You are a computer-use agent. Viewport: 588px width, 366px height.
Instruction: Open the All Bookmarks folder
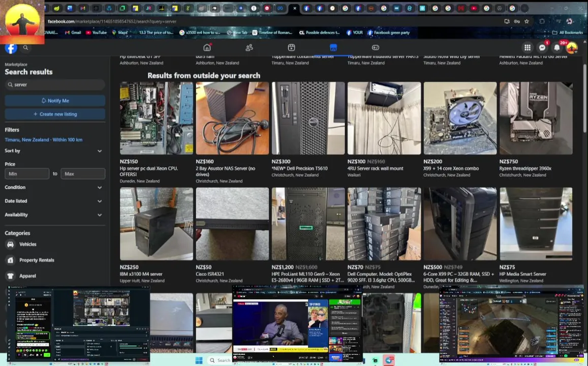[x=568, y=33]
